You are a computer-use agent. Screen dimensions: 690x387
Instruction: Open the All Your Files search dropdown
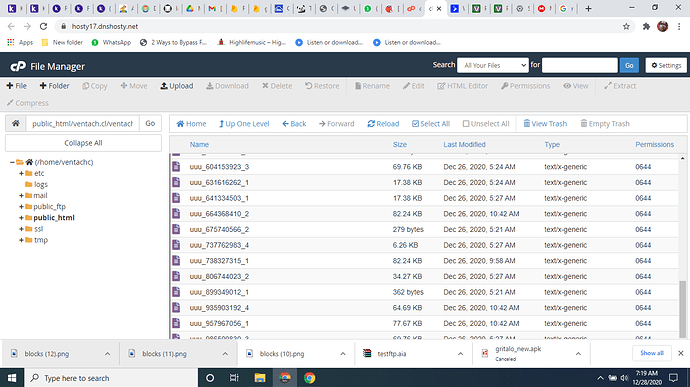[x=492, y=65]
